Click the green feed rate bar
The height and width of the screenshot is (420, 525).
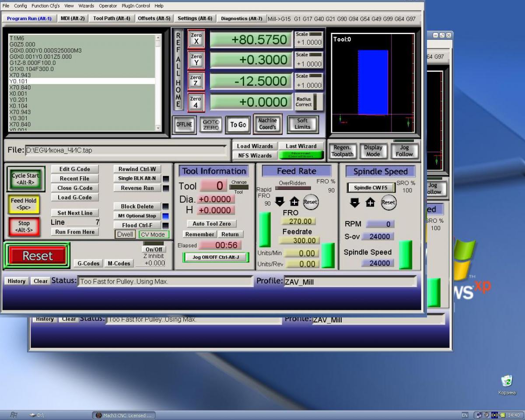[328, 255]
